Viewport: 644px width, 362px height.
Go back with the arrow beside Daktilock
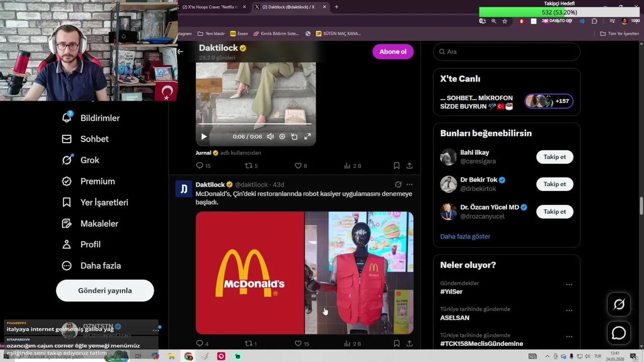click(x=180, y=51)
